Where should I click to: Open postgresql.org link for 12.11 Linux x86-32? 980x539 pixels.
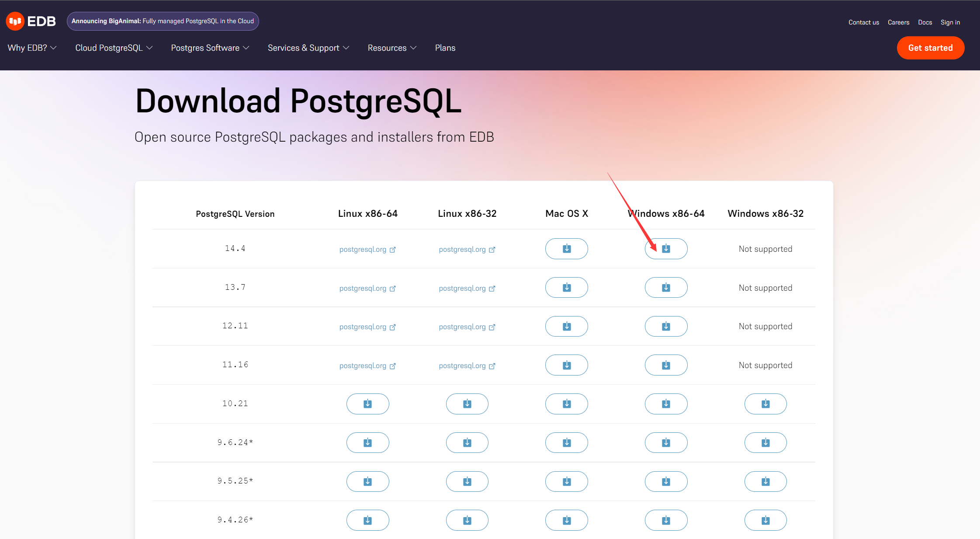click(x=467, y=327)
